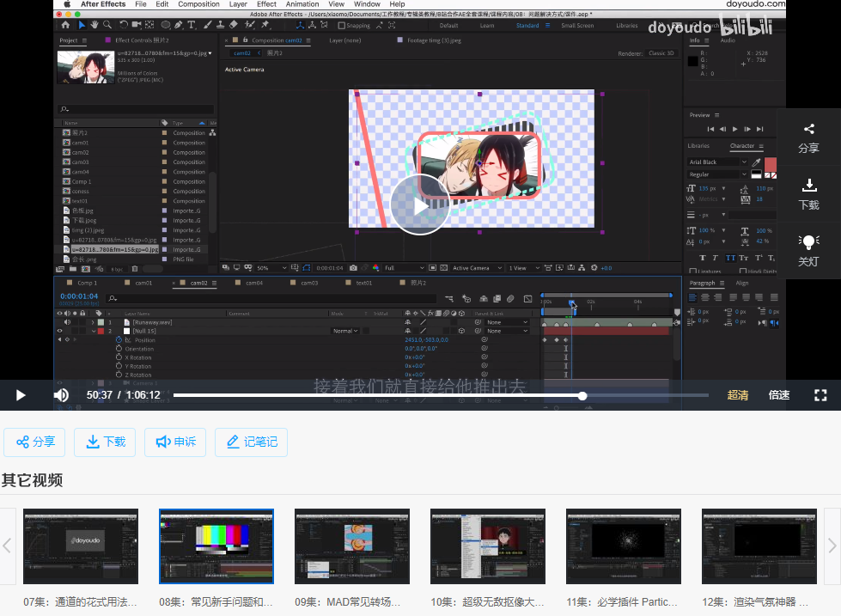
Task: Click the 分享 share button below video
Action: point(34,442)
